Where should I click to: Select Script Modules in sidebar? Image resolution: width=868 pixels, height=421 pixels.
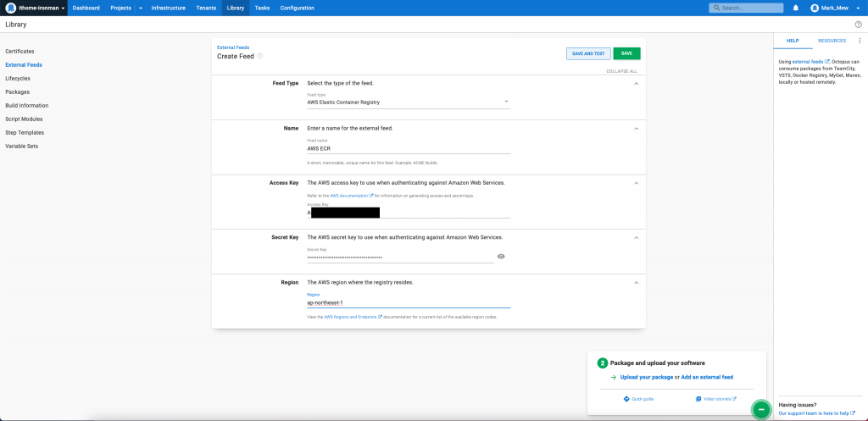(24, 119)
